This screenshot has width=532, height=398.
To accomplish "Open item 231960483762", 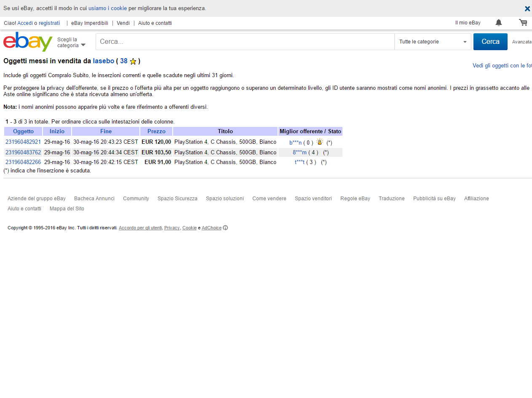I will pos(23,153).
